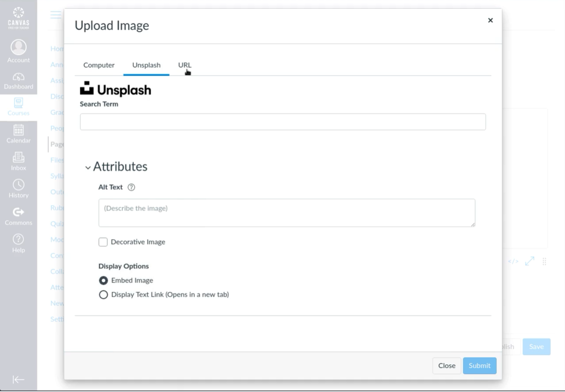This screenshot has width=565, height=392.
Task: Switch to the Computer tab
Action: tap(99, 65)
